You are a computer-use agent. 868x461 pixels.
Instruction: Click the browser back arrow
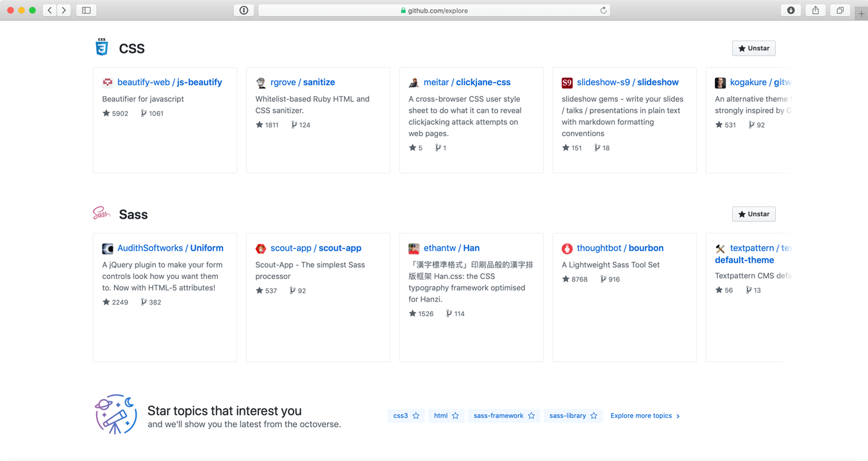(49, 10)
